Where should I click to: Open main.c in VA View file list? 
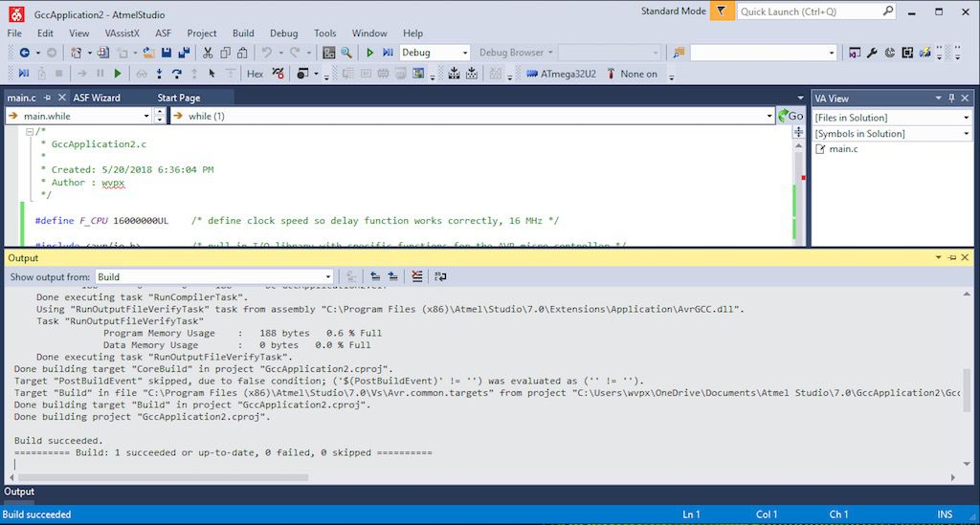pos(843,148)
